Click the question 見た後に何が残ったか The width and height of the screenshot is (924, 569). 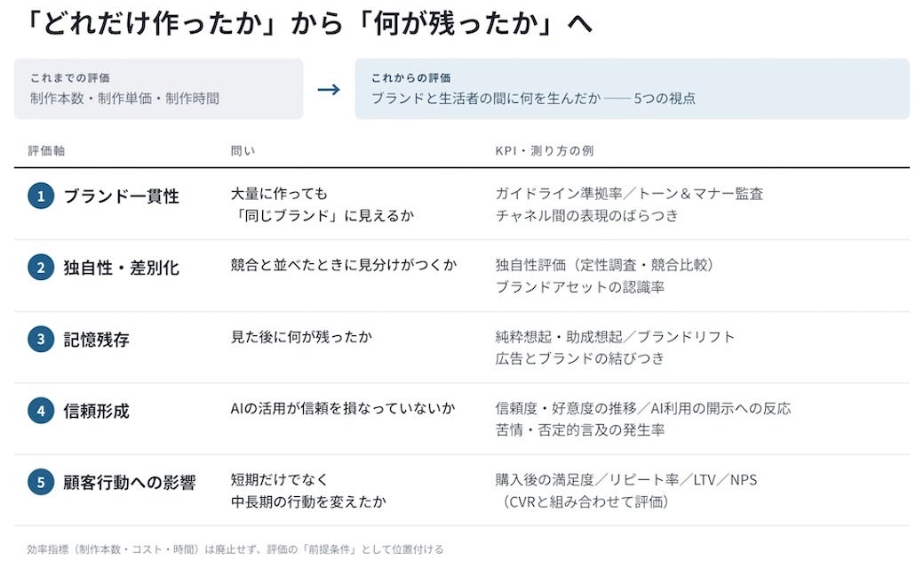pos(301,337)
